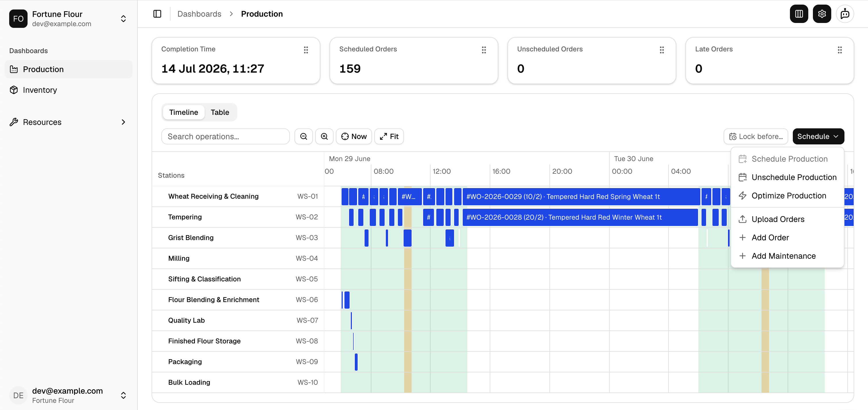Screen dimensions: 868x410
Task: Click the Production dashboard sidebar item
Action: point(69,69)
